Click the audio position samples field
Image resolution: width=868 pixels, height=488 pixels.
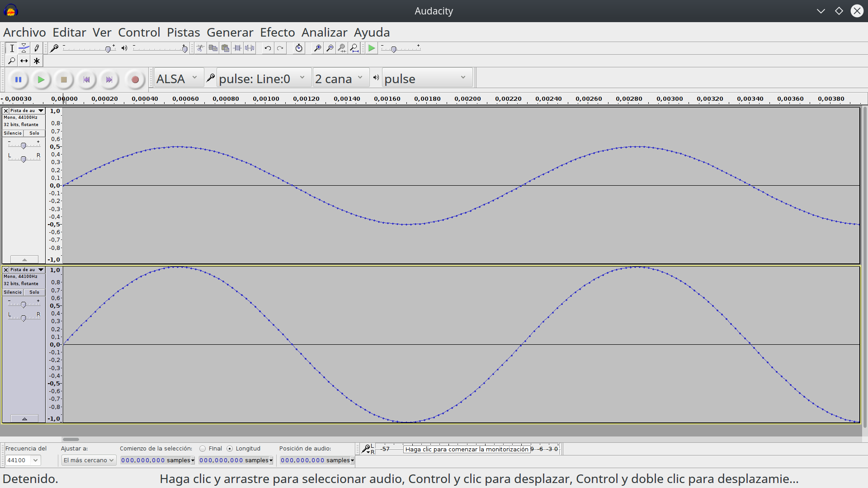317,460
